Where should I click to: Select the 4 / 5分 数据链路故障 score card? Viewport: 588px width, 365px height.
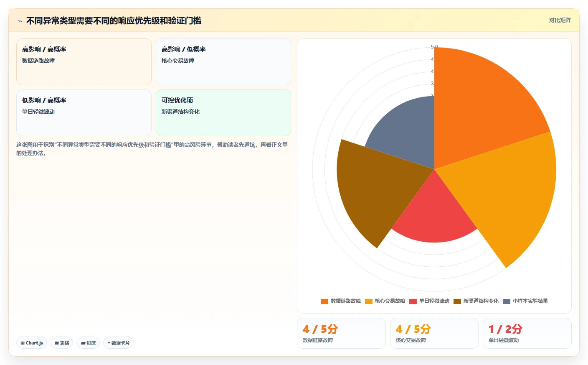pyautogui.click(x=341, y=333)
